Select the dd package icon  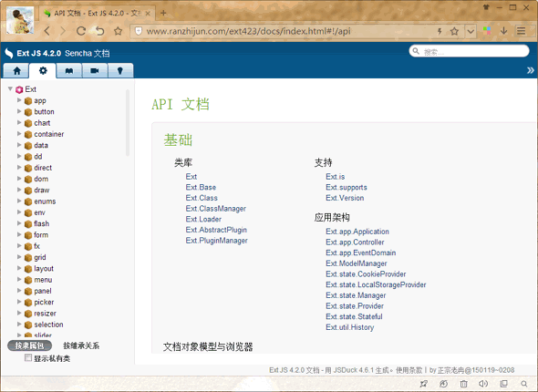(28, 157)
